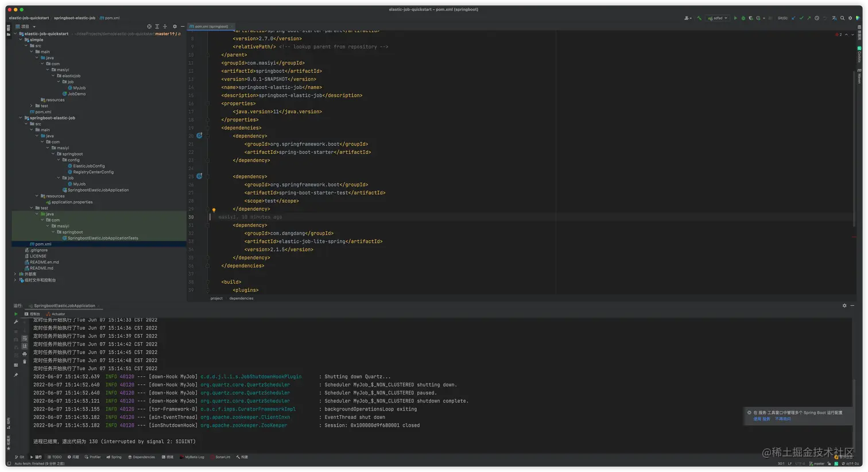
Task: Expand the 外部库 node
Action: (15, 274)
